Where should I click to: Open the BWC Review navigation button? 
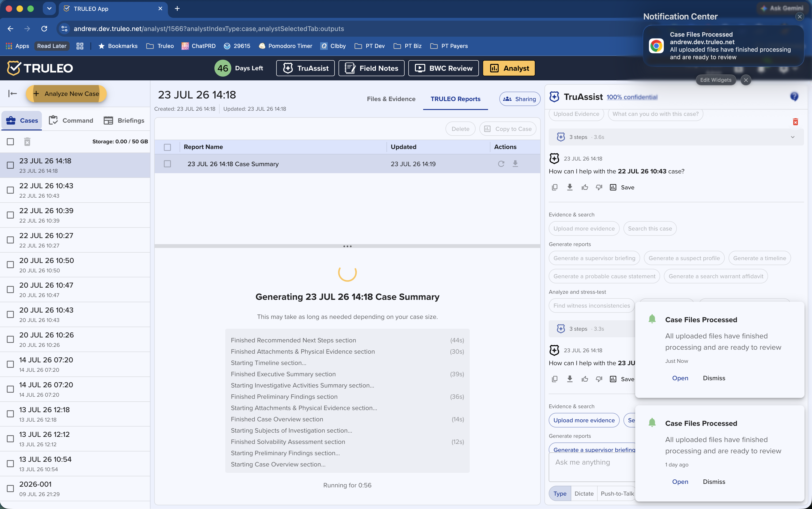point(444,68)
